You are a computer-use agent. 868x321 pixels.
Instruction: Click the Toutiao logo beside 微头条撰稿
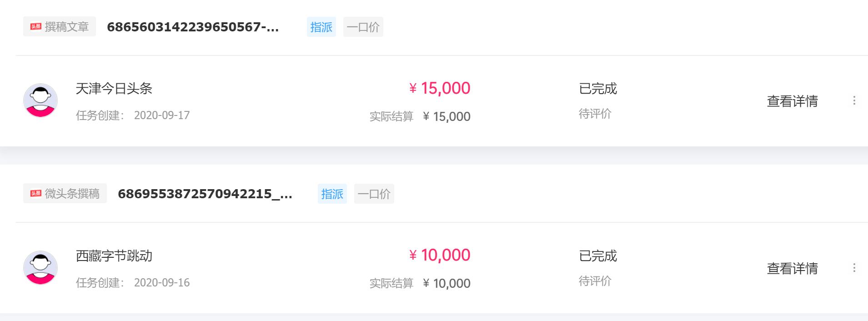(36, 194)
